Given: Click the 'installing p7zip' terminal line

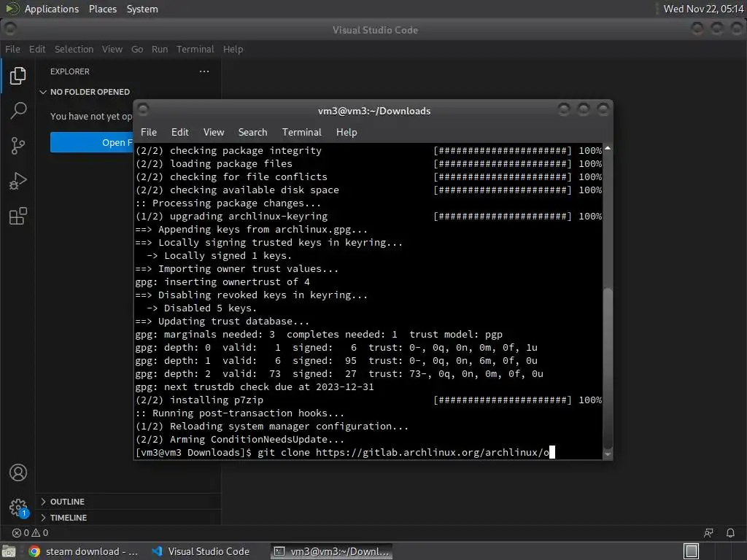Looking at the screenshot, I should (x=216, y=400).
